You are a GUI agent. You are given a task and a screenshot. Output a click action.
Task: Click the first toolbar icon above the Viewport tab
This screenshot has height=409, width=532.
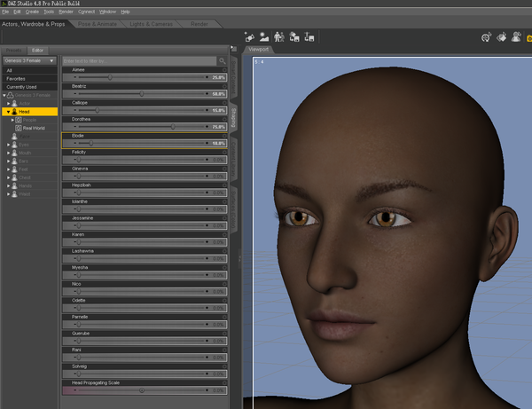point(249,37)
